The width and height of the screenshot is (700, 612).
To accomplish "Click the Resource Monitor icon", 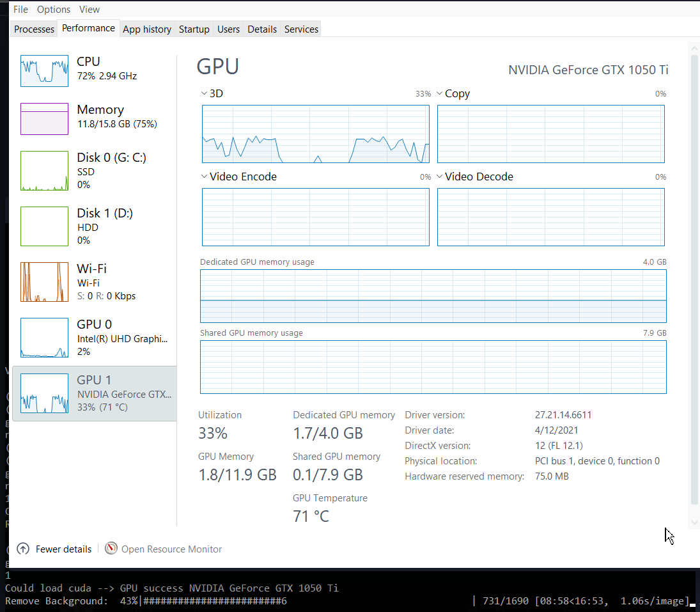I will 111,549.
